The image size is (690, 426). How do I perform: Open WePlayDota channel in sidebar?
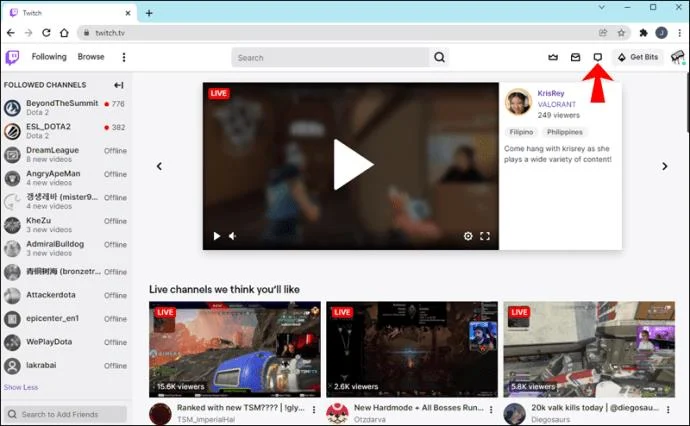(65, 342)
